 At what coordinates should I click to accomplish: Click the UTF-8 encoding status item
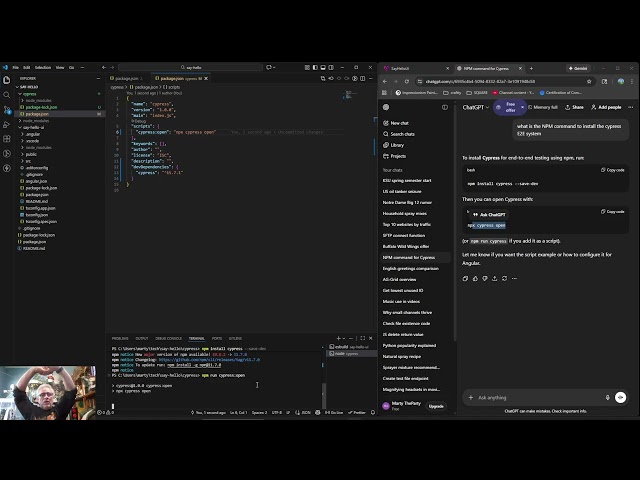pyautogui.click(x=277, y=413)
